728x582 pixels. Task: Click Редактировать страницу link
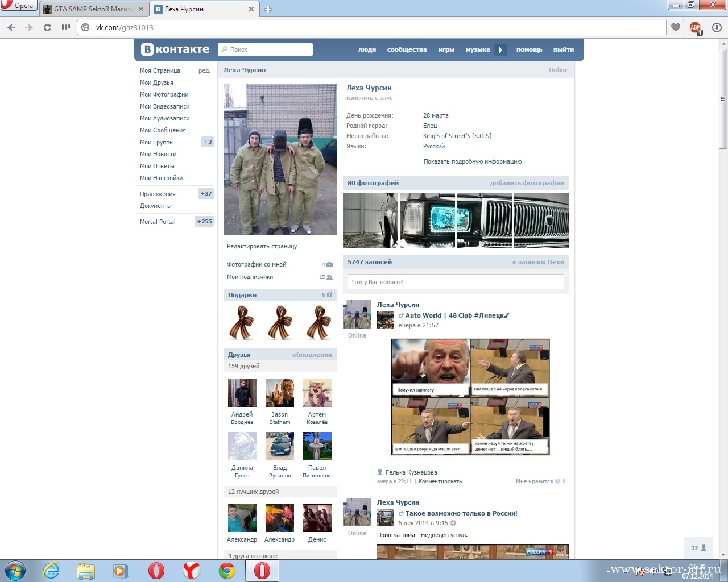262,246
